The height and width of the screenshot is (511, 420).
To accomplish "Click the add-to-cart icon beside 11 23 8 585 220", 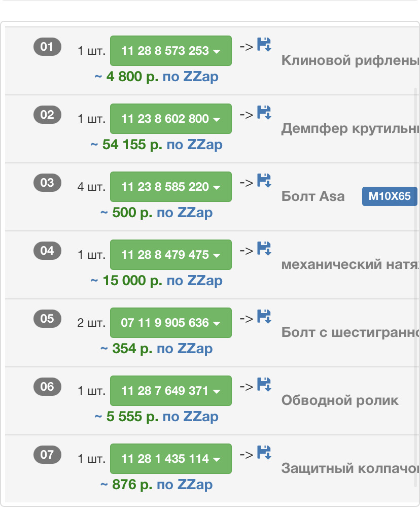I will tap(264, 180).
